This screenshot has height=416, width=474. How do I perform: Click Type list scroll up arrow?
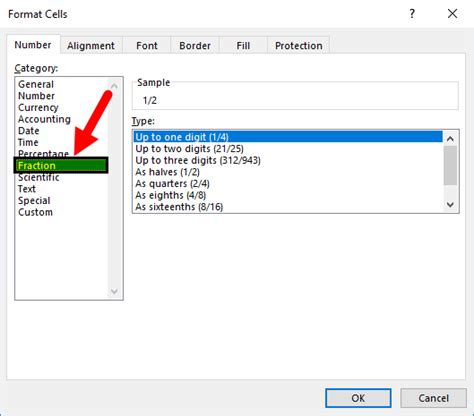(x=450, y=138)
